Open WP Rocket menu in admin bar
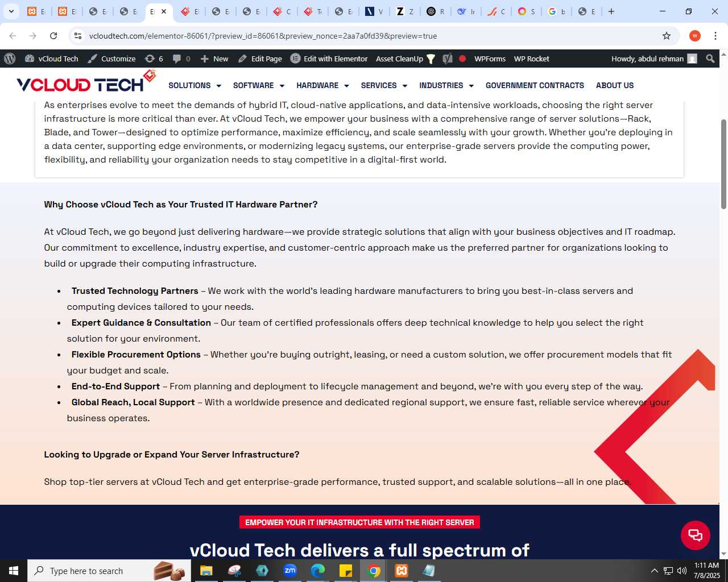Image resolution: width=728 pixels, height=582 pixels. pyautogui.click(x=531, y=59)
